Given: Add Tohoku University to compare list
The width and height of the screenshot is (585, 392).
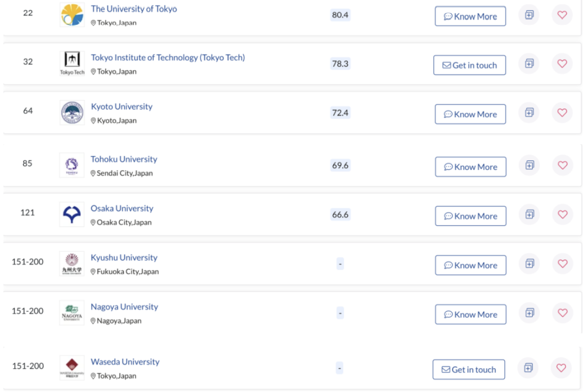Looking at the screenshot, I should click(x=529, y=165).
